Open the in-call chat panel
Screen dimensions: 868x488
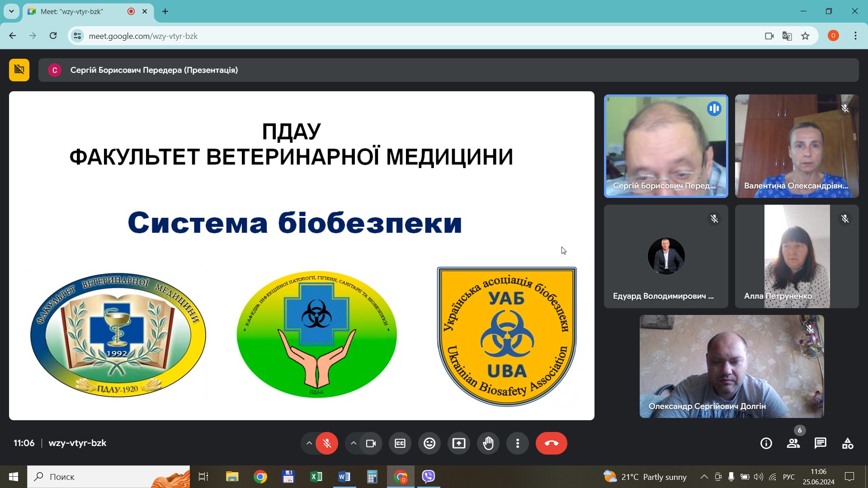tap(821, 443)
